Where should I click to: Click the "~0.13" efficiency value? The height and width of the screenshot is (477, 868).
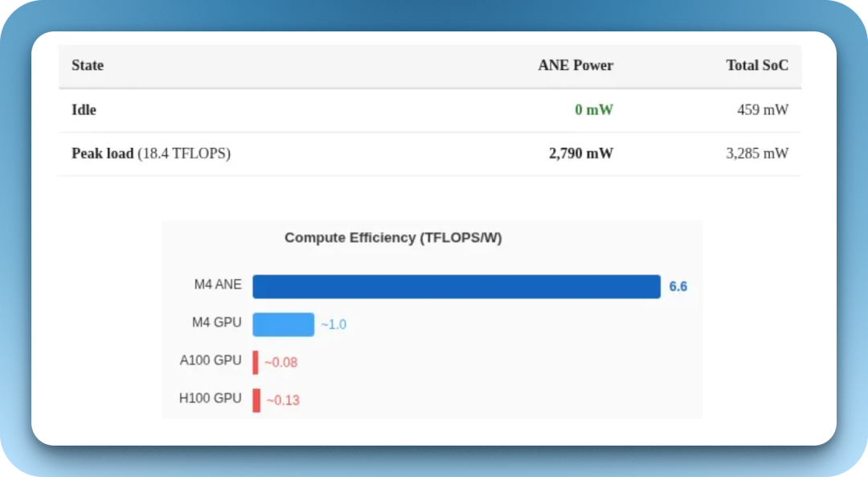pos(283,400)
